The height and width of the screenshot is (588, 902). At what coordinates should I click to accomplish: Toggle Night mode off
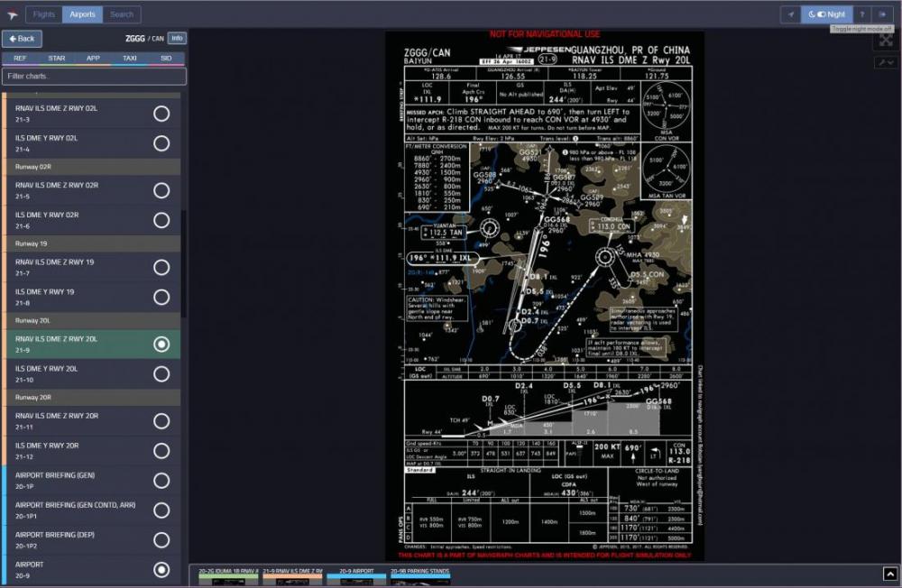click(827, 14)
